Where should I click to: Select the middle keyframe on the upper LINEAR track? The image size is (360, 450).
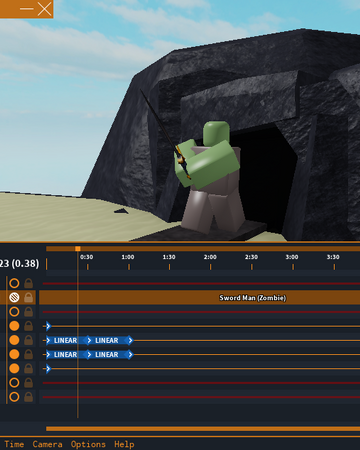coord(89,340)
